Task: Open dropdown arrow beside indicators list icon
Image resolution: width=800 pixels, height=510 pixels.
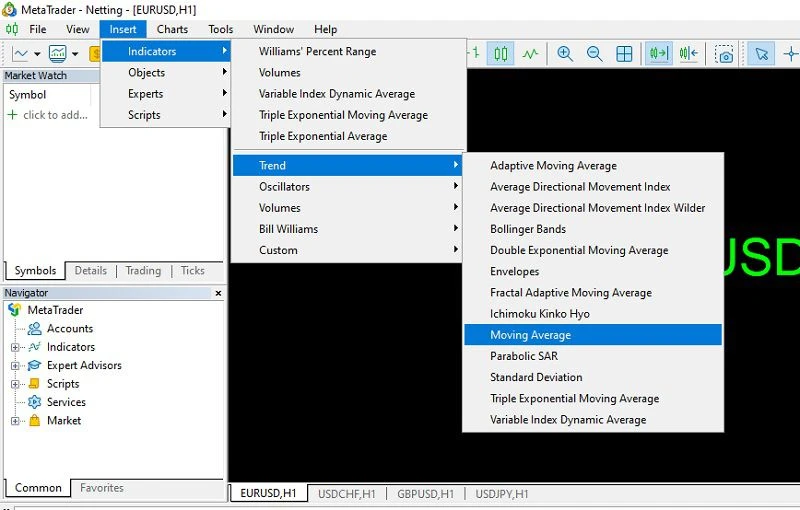Action: click(x=75, y=54)
